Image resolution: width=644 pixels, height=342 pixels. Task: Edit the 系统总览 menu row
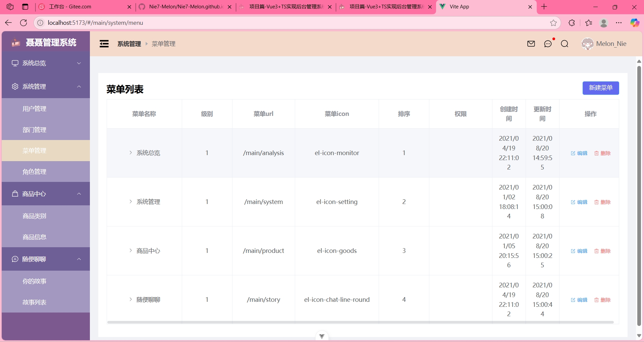pyautogui.click(x=579, y=153)
